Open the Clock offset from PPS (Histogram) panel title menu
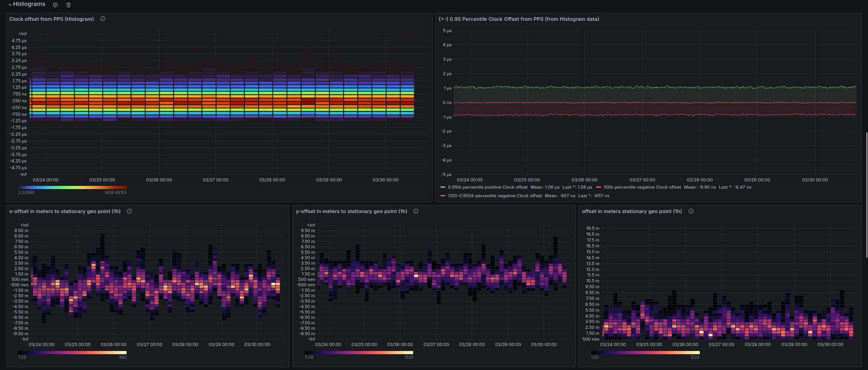The width and height of the screenshot is (868, 370). (52, 19)
